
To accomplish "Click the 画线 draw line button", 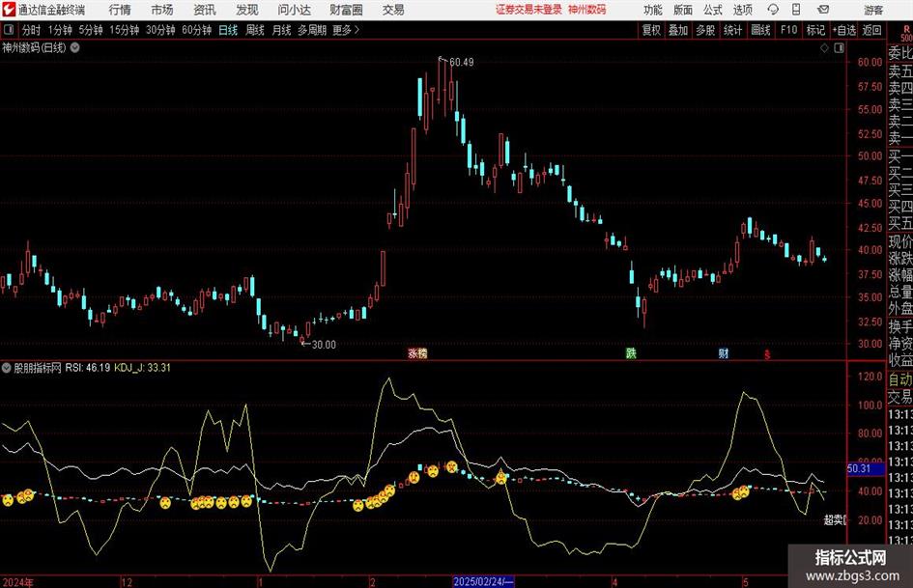I will coord(761,30).
